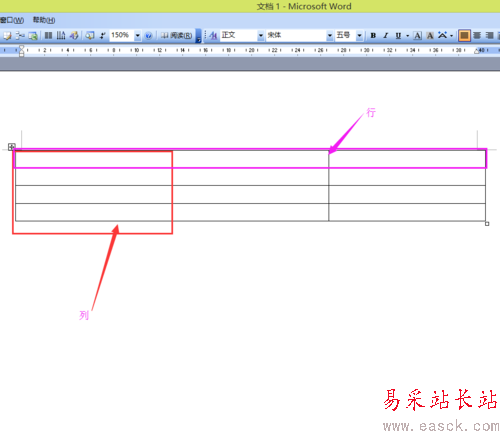
Task: Expand the font size 五号 dropdown arrow
Action: (x=359, y=35)
